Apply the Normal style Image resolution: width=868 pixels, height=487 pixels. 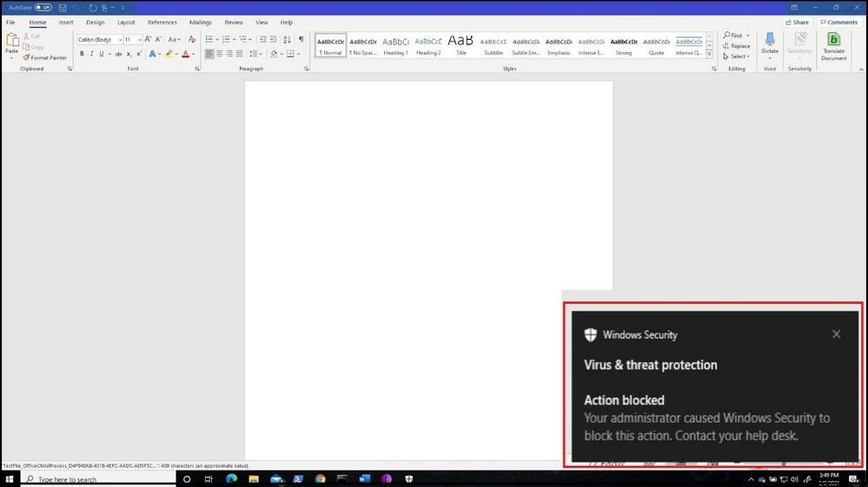tap(330, 45)
